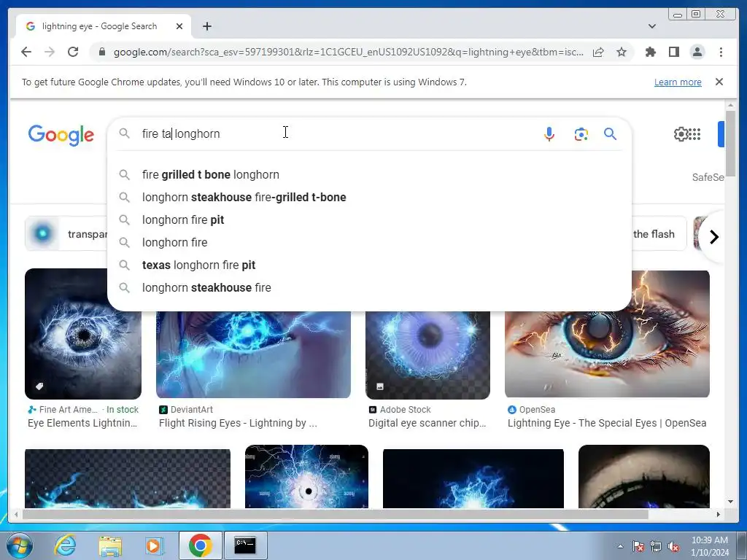Open the taskbar clock and date

710,546
